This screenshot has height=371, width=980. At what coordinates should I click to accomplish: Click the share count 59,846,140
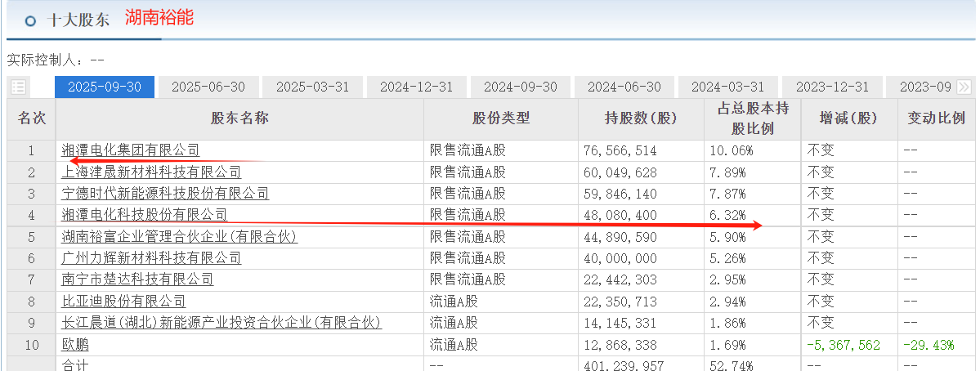pyautogui.click(x=620, y=194)
